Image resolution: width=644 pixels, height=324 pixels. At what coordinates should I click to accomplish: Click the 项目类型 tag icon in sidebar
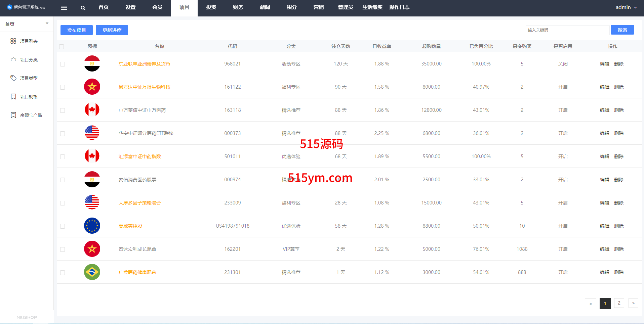[x=13, y=78]
